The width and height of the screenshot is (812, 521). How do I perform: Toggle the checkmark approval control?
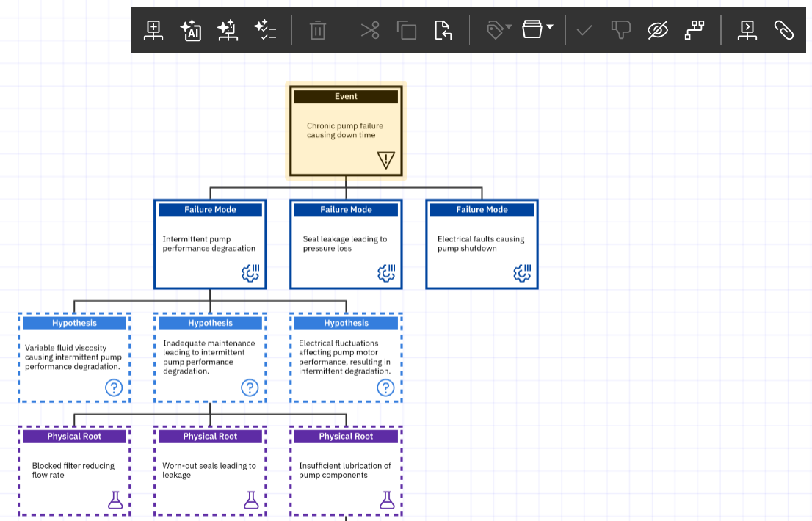584,30
